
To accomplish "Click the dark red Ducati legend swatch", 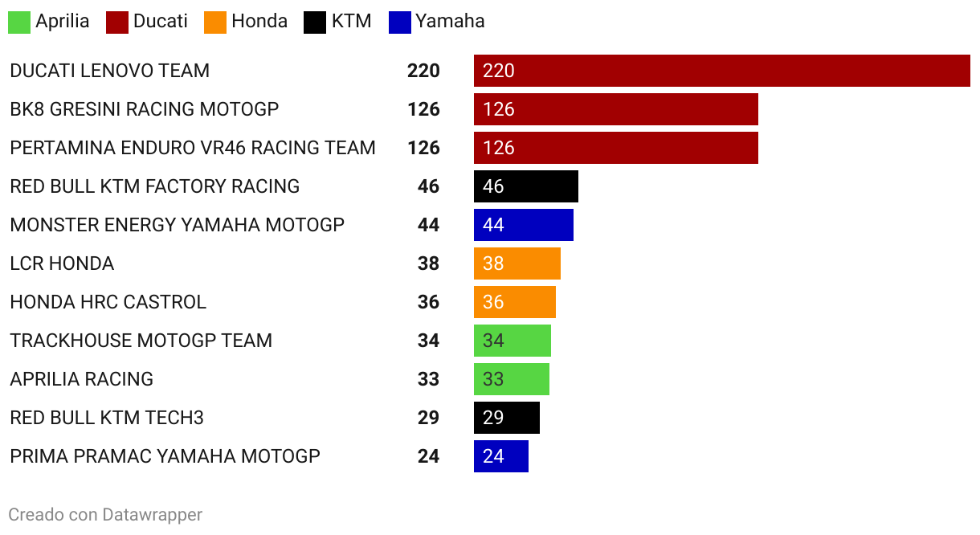I will (x=117, y=22).
